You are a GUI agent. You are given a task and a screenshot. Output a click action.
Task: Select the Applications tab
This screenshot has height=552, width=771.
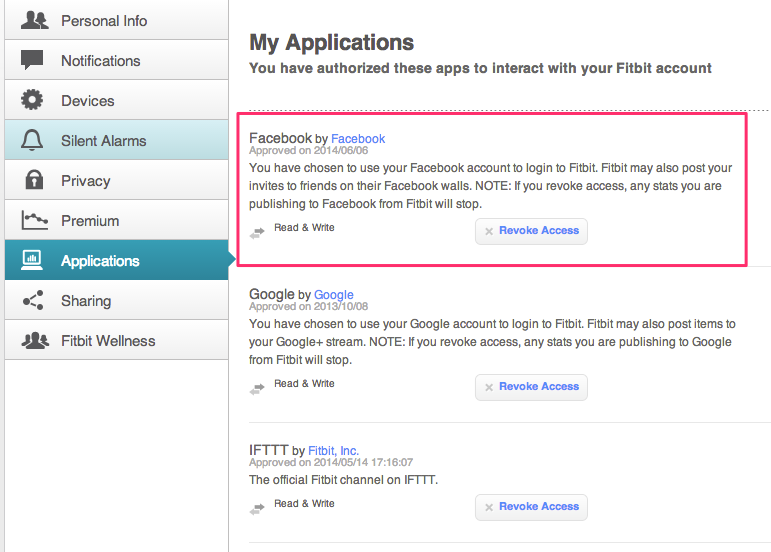[117, 260]
